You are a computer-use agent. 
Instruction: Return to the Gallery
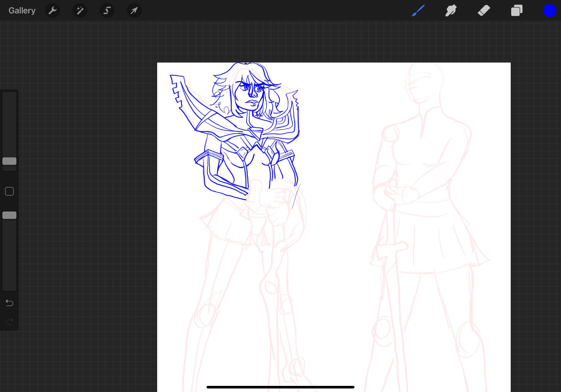pyautogui.click(x=22, y=10)
